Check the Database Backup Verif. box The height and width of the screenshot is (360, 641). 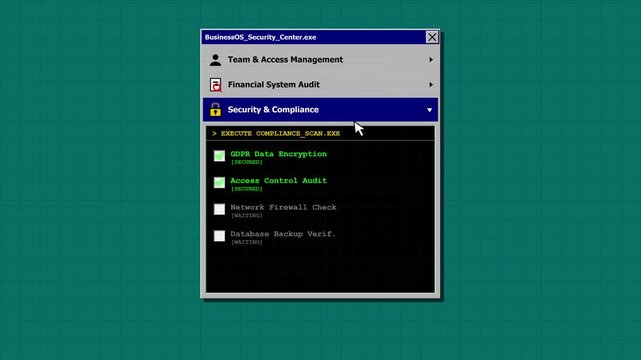point(219,236)
